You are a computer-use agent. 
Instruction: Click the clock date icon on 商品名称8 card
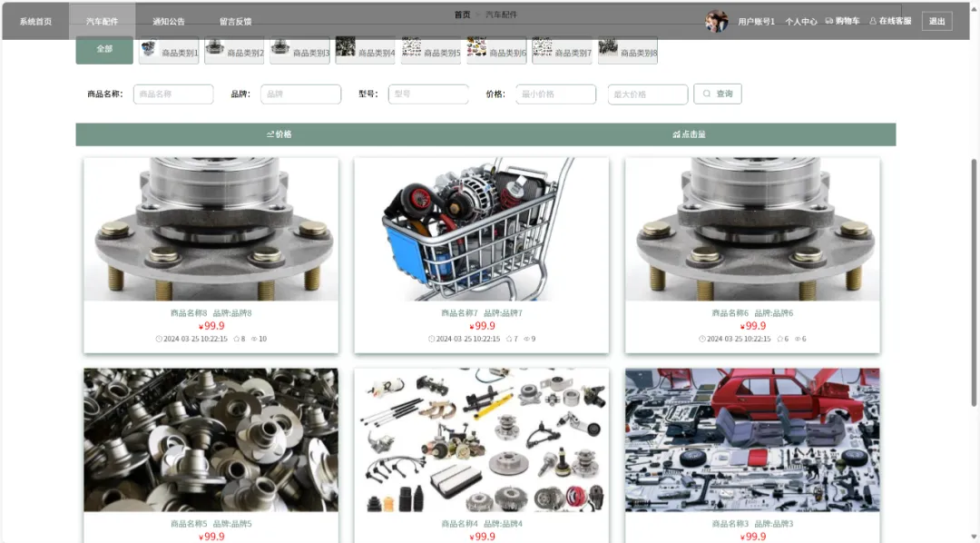160,339
